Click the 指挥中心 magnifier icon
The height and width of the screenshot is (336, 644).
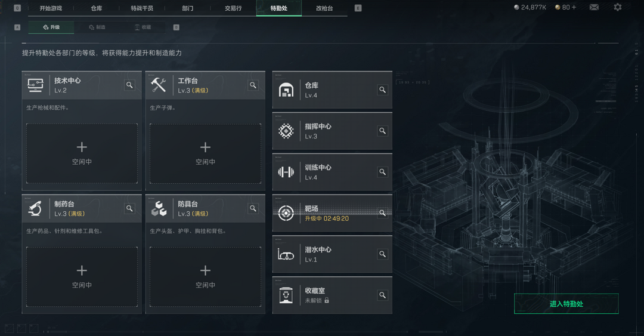tap(382, 131)
